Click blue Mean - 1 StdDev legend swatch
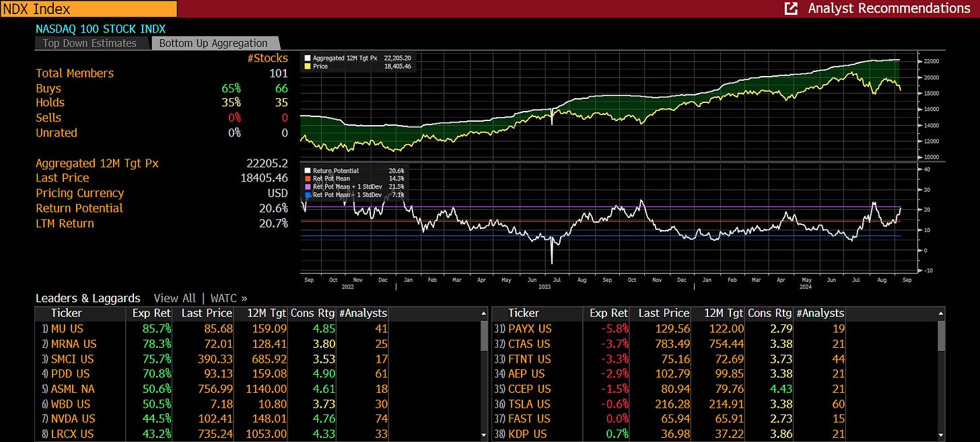 click(308, 194)
